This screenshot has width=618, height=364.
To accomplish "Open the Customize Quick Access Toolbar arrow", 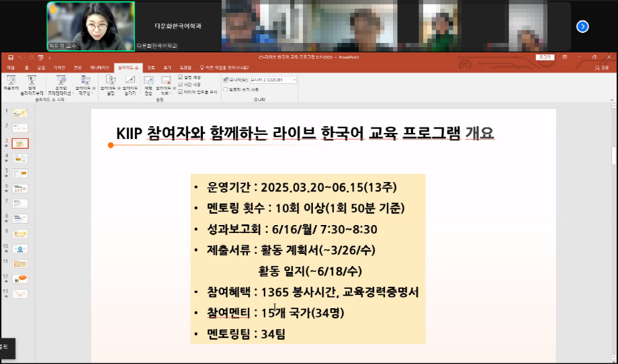I will point(49,58).
